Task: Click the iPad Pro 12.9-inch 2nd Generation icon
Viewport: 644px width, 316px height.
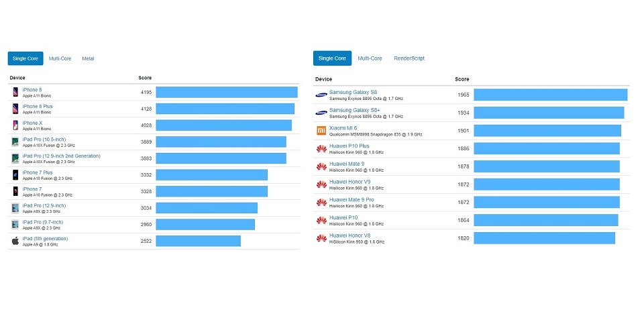Action: click(15, 158)
